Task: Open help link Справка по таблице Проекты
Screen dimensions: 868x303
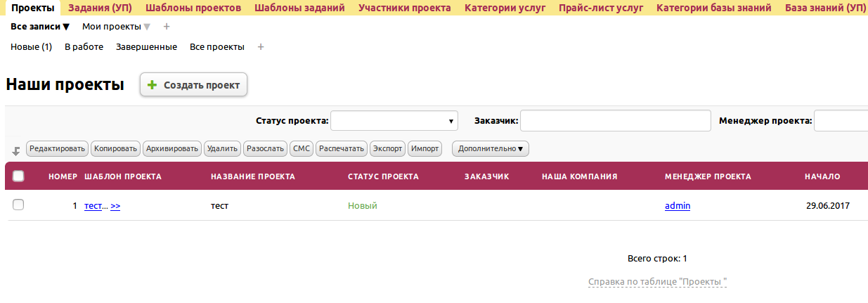Action: pyautogui.click(x=657, y=282)
